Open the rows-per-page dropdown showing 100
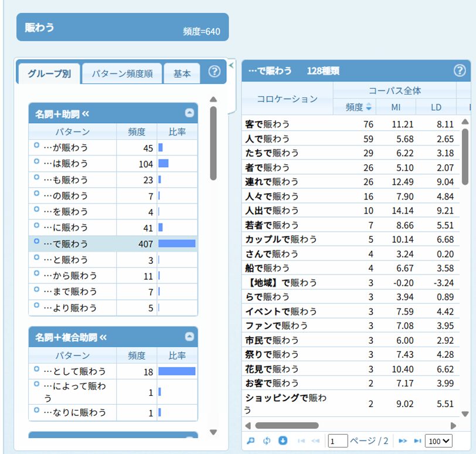This screenshot has width=476, height=454. point(439,441)
